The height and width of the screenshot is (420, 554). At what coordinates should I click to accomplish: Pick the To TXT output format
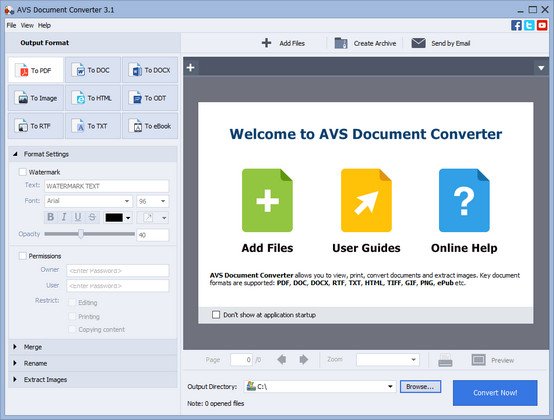pyautogui.click(x=93, y=126)
